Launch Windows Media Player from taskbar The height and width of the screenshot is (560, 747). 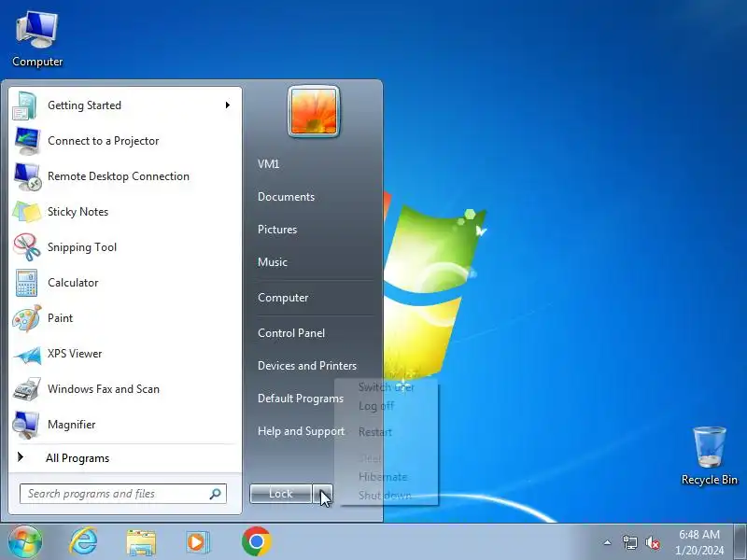point(197,542)
